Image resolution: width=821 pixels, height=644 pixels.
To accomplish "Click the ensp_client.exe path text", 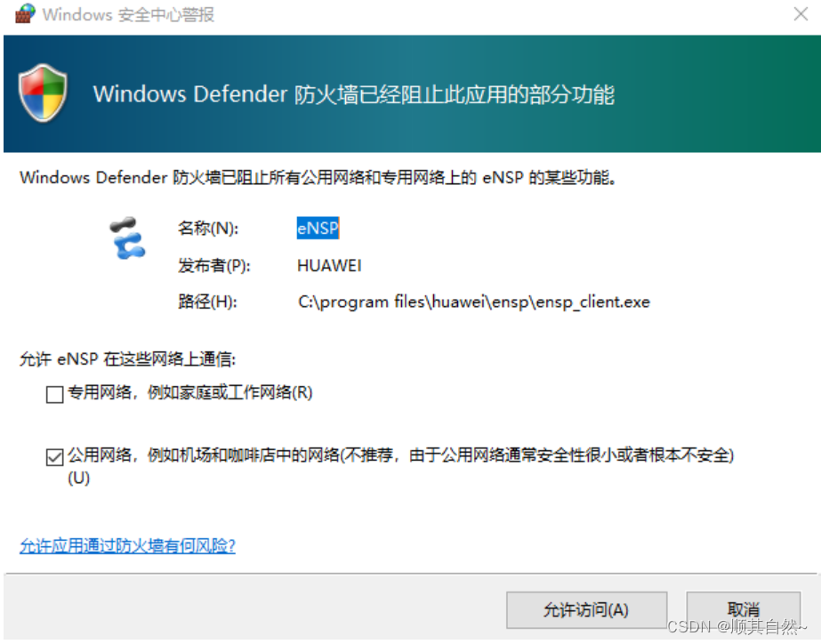I will [x=474, y=302].
